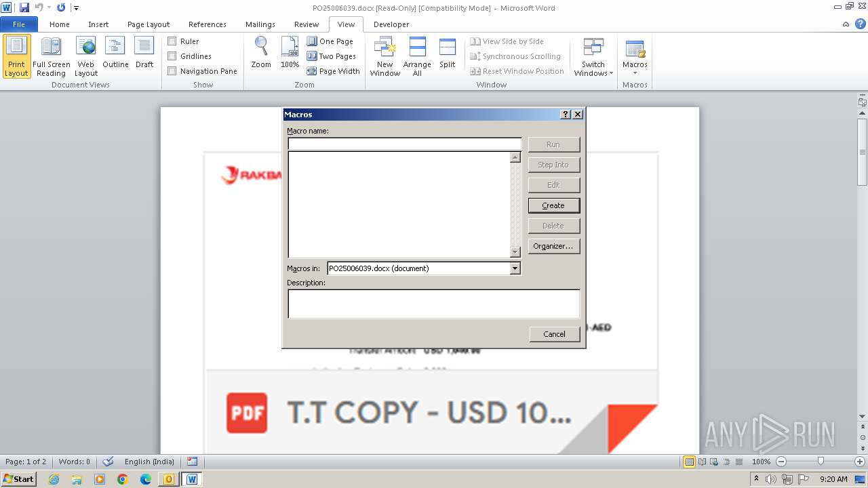The width and height of the screenshot is (868, 488).
Task: Open Google Chrome from taskbar
Action: tap(123, 479)
